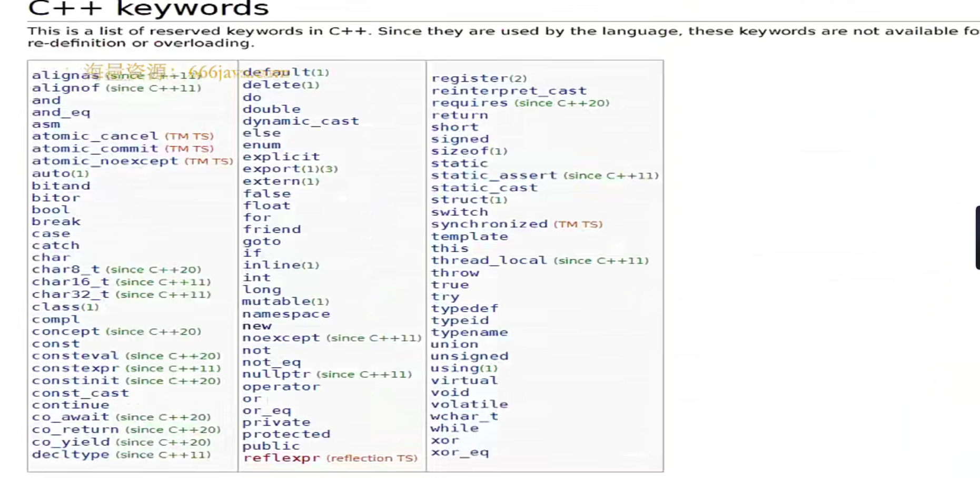Open the class keyword link
Image resolution: width=980 pixels, height=478 pixels.
(x=56, y=307)
